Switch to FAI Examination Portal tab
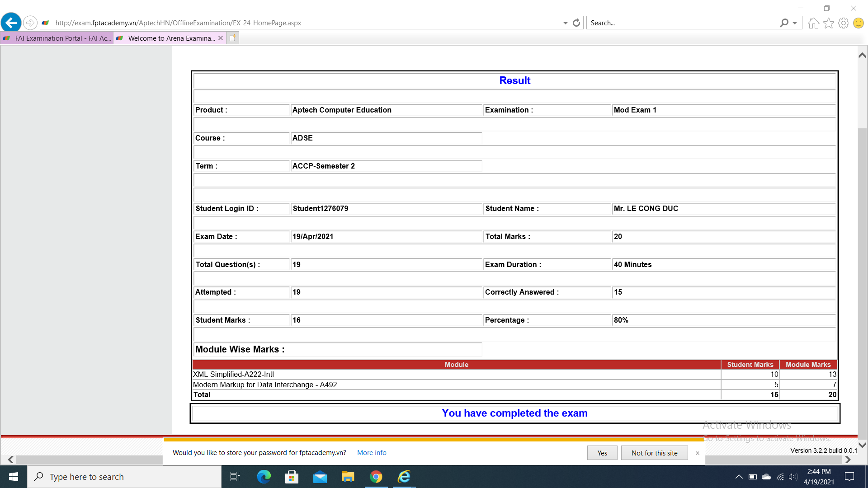 (57, 38)
